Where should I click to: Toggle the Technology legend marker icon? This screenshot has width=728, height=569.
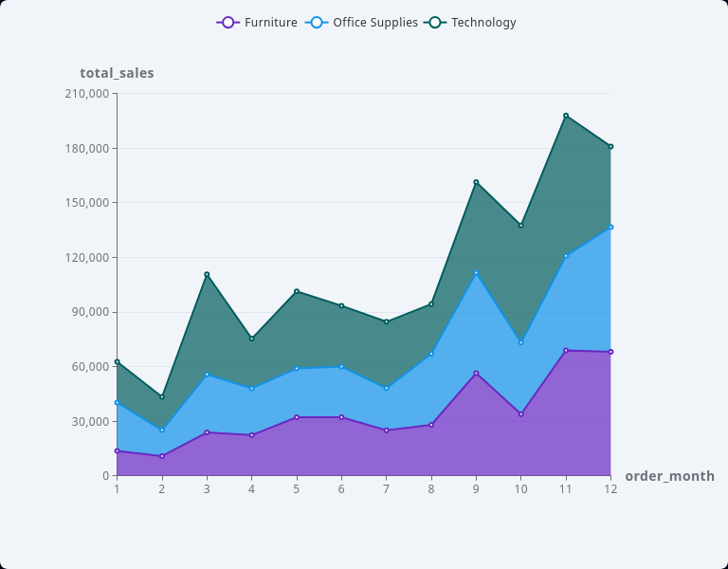pos(435,23)
